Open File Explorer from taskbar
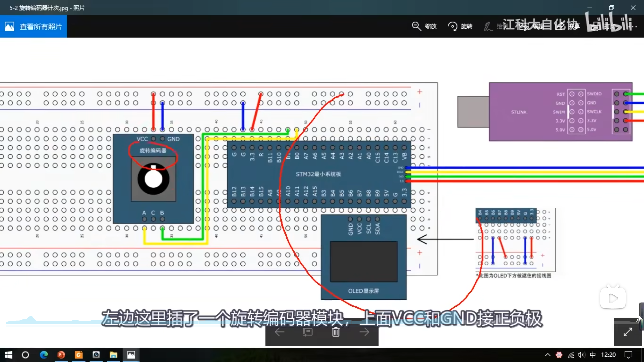 (x=113, y=355)
